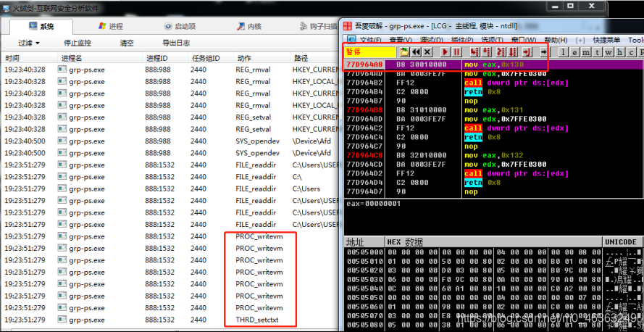The height and width of the screenshot is (332, 644).
Task: Sort by the 任务组ID column header
Action: (211, 58)
